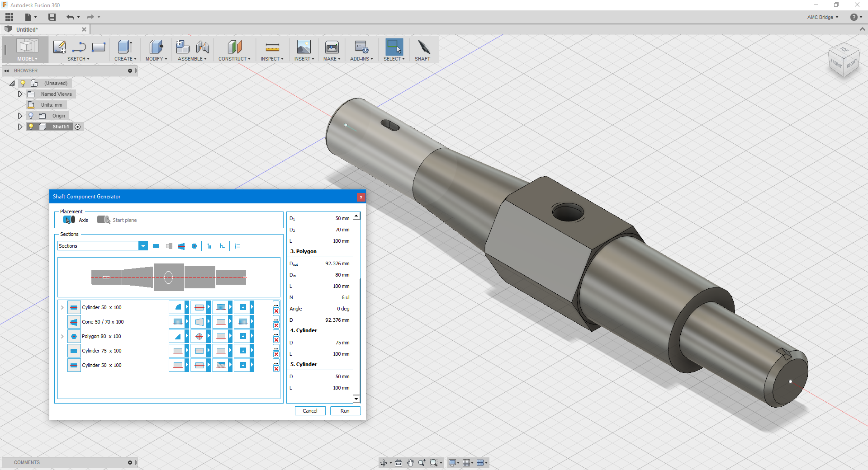The image size is (868, 470).
Task: Delete the Cone 50 / 70 x 100 section
Action: click(276, 325)
